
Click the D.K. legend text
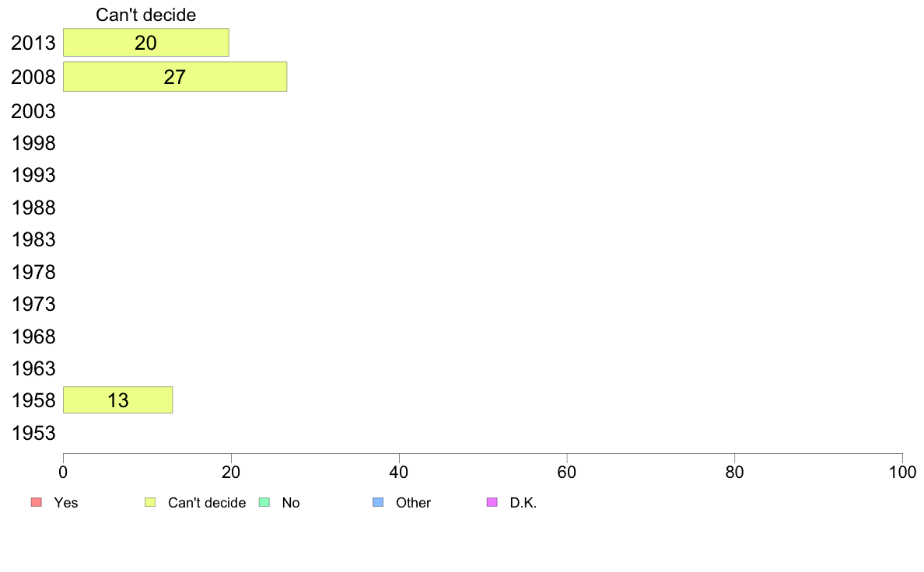[523, 503]
